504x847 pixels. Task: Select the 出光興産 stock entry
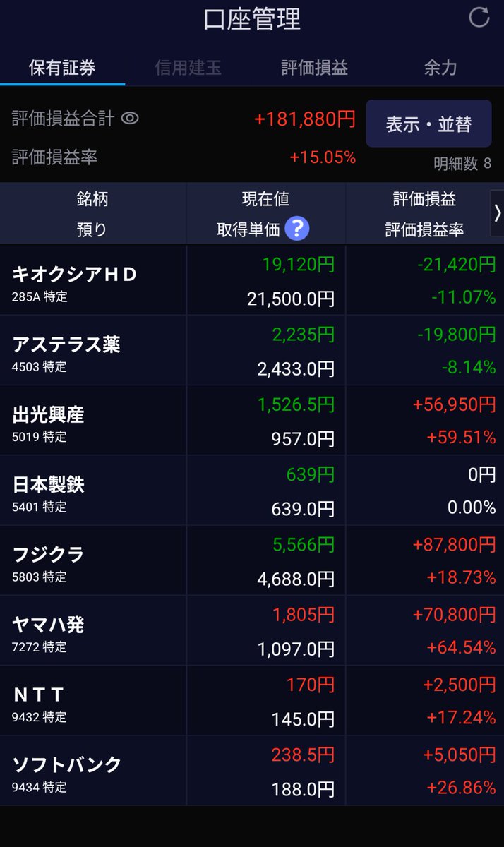(x=252, y=420)
